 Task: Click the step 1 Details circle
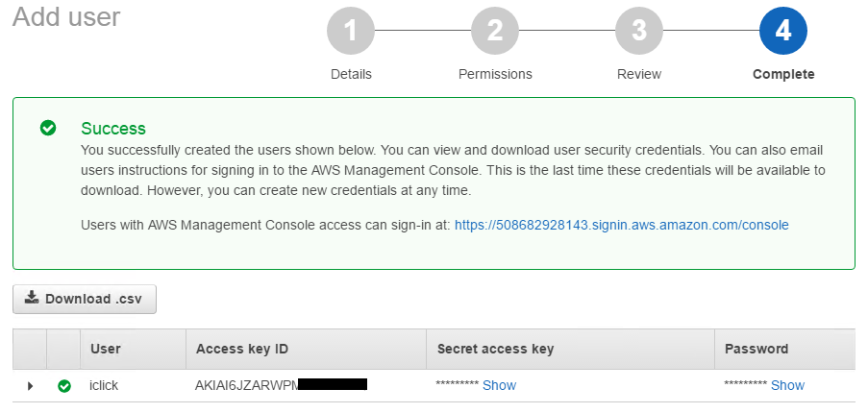[351, 31]
